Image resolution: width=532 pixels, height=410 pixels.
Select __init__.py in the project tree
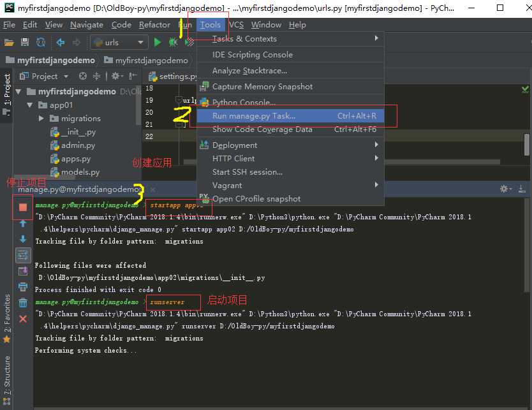pos(78,132)
